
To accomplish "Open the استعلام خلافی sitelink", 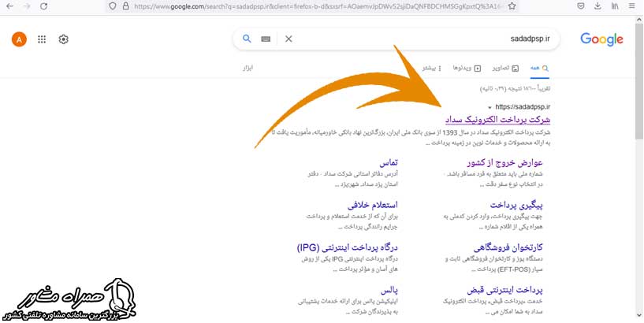I will (x=373, y=205).
